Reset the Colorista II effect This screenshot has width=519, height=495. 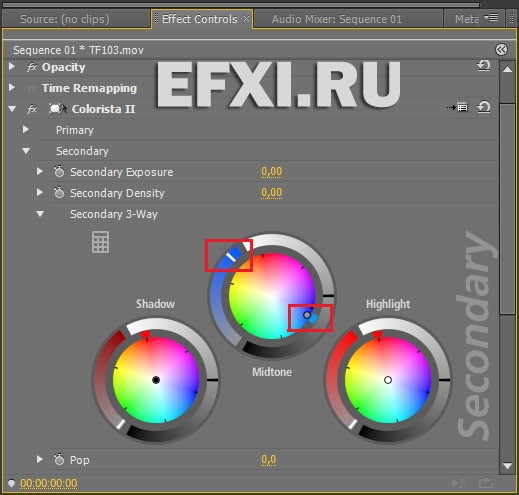[x=484, y=107]
